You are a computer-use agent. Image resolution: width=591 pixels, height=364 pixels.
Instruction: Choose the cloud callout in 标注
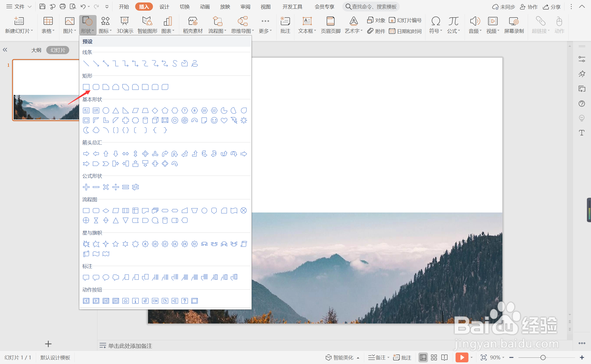pos(116,277)
